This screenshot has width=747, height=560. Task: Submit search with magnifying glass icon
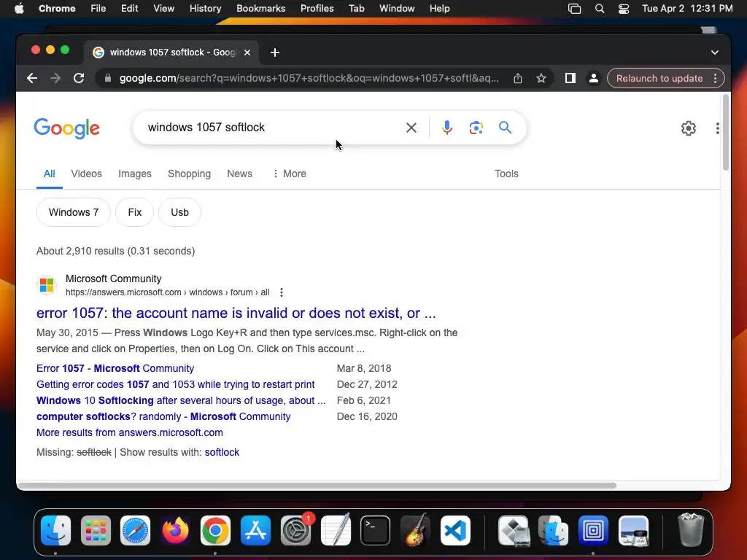click(x=505, y=128)
